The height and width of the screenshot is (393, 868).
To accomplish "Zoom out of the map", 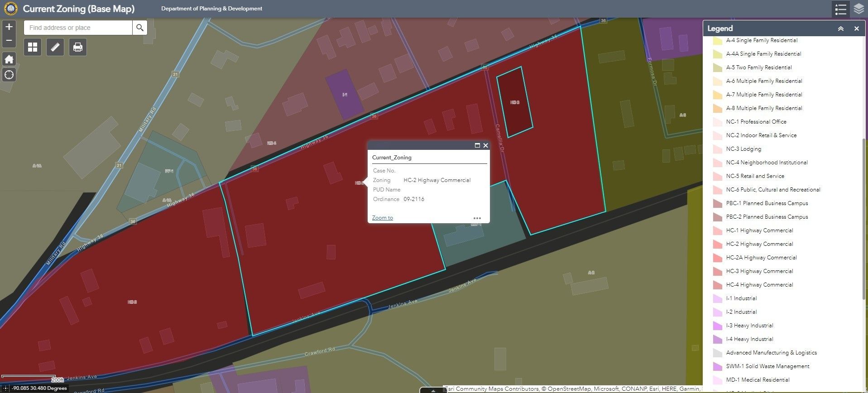I will point(9,41).
